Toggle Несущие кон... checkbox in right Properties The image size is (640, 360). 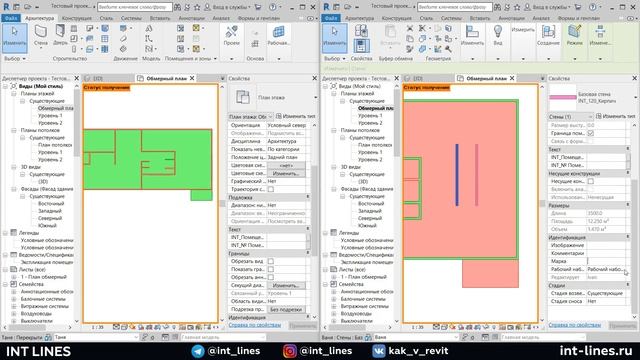[x=591, y=181]
